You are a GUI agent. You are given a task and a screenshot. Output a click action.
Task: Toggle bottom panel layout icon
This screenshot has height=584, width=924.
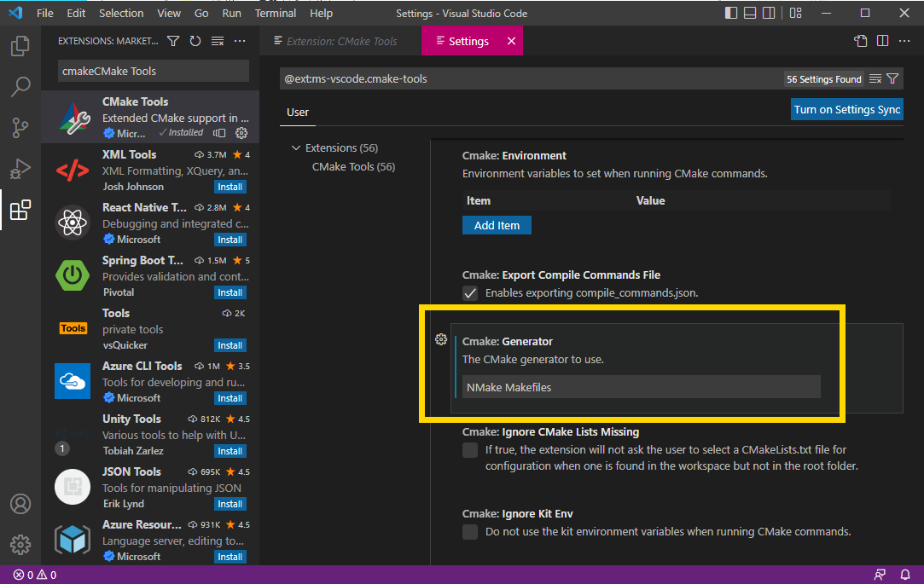point(750,13)
